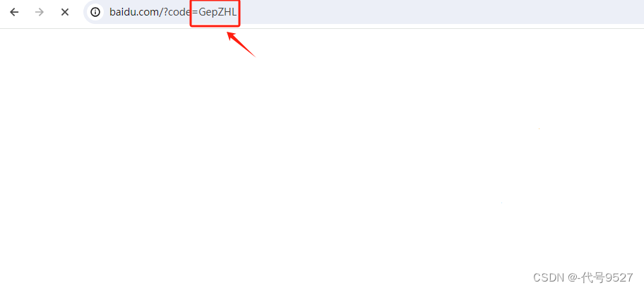
Task: Open the site information icon
Action: 95,12
